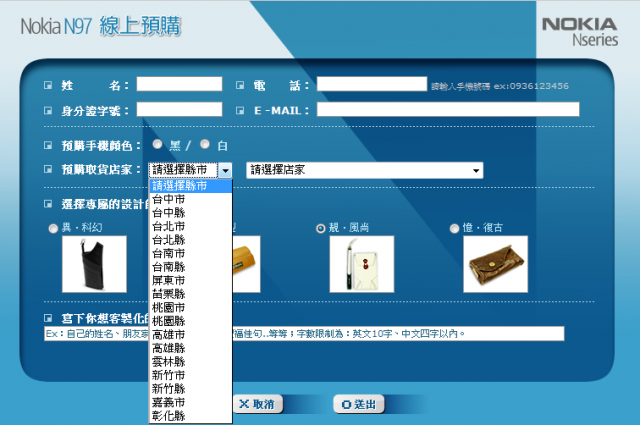Click the name (姓名) input field
This screenshot has width=640, height=425.
pyautogui.click(x=179, y=84)
